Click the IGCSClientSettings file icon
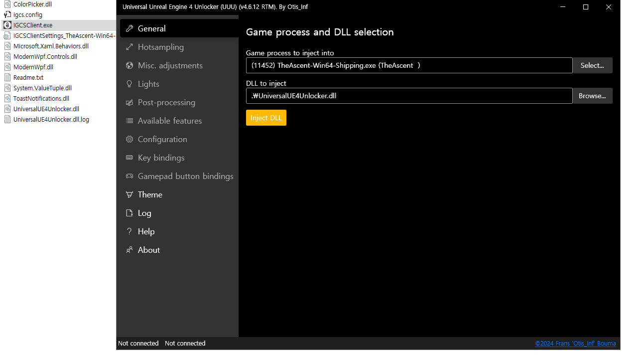The width and height of the screenshot is (644, 360). point(7,35)
